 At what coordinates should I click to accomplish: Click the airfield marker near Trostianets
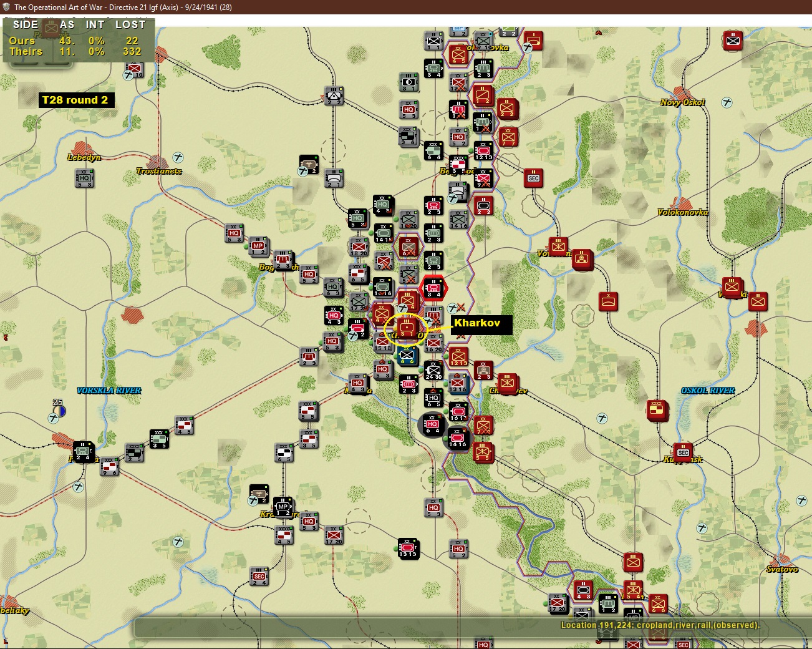click(x=178, y=157)
